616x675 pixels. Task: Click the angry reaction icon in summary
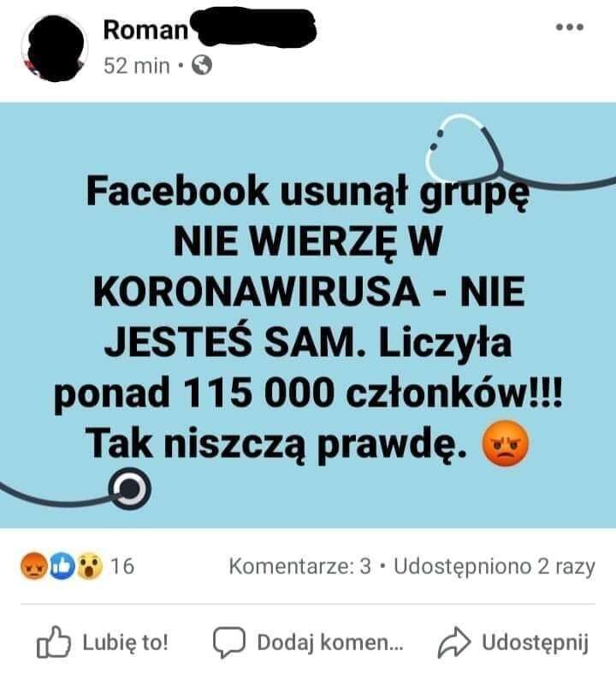coord(33,565)
